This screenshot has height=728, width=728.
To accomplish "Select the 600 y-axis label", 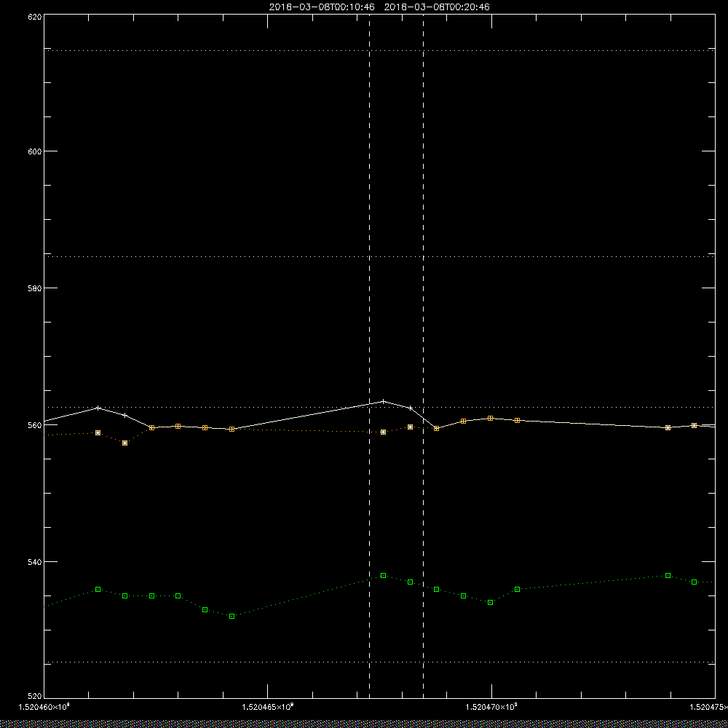I will (x=35, y=151).
